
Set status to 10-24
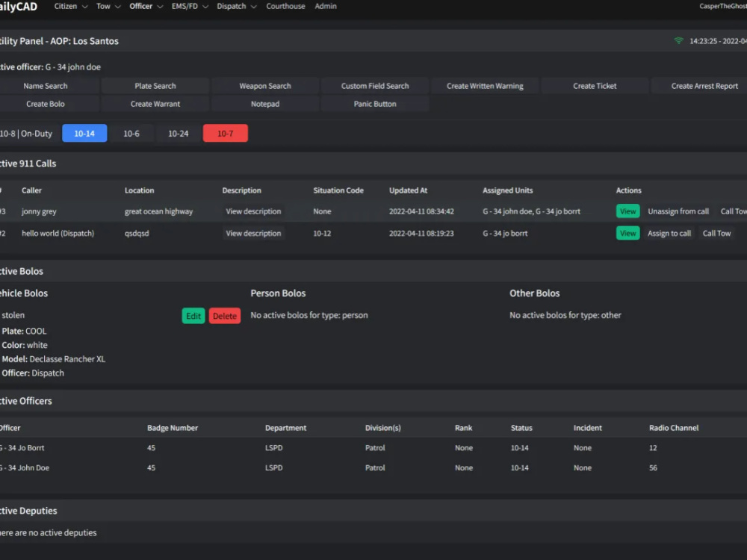click(x=179, y=134)
